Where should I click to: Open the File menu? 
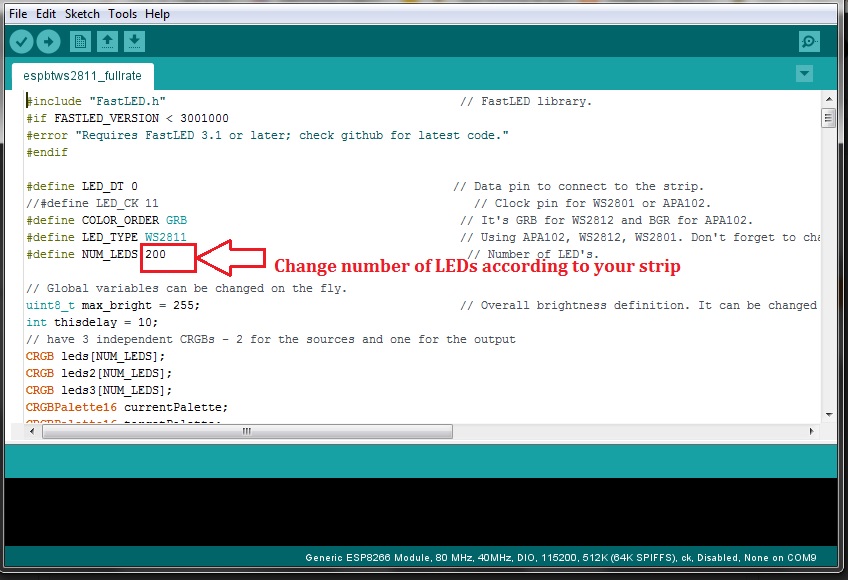(x=18, y=14)
